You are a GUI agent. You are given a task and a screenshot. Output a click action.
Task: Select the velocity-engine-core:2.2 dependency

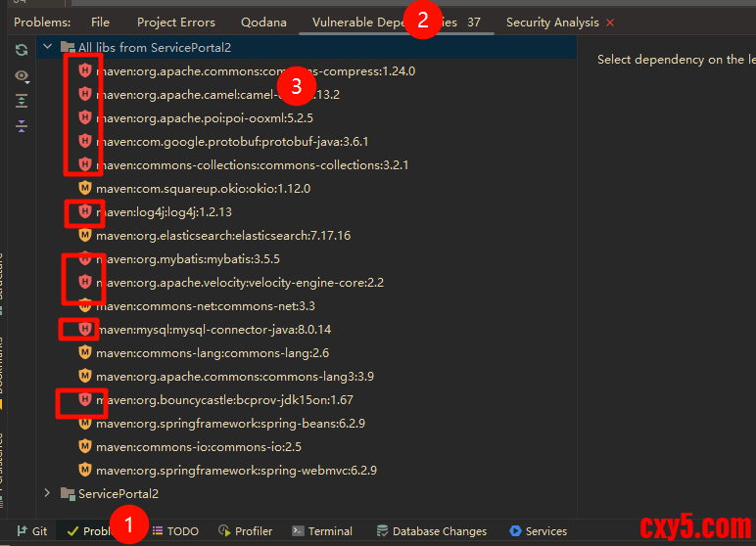(x=240, y=283)
